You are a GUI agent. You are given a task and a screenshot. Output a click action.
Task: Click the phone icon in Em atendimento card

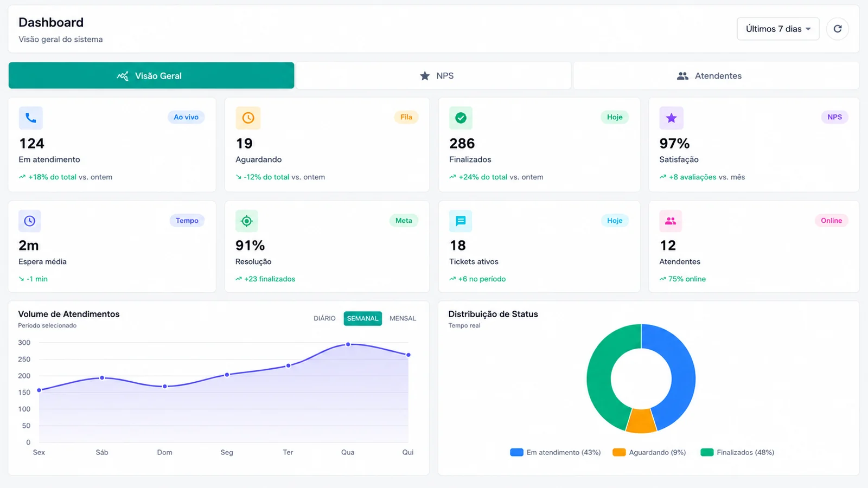coord(31,118)
